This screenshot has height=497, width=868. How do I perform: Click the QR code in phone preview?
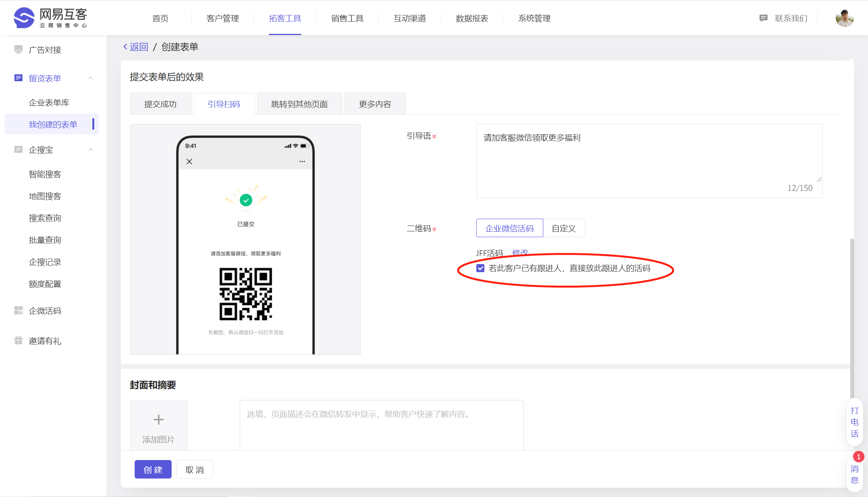coord(246,294)
